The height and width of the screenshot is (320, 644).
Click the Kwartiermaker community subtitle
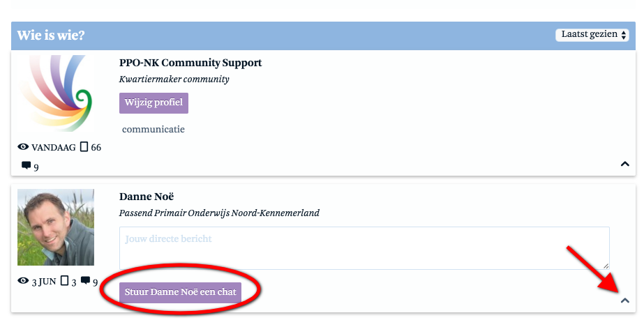coord(174,79)
